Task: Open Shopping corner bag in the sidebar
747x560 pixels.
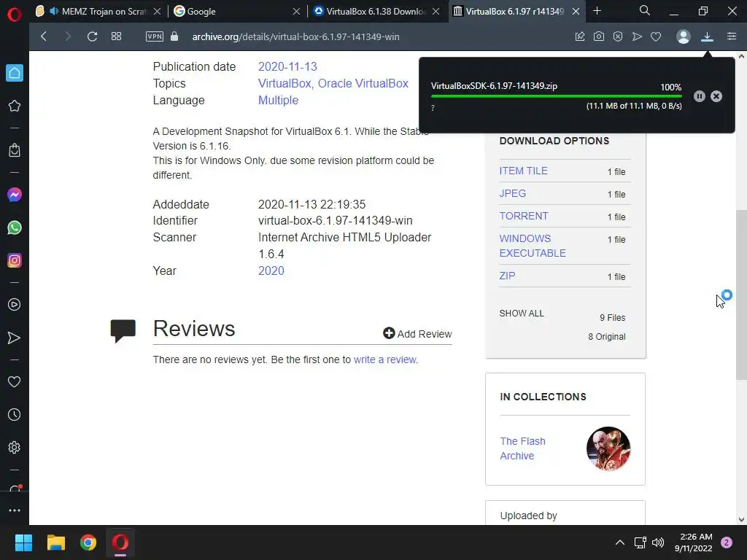Action: click(15, 150)
